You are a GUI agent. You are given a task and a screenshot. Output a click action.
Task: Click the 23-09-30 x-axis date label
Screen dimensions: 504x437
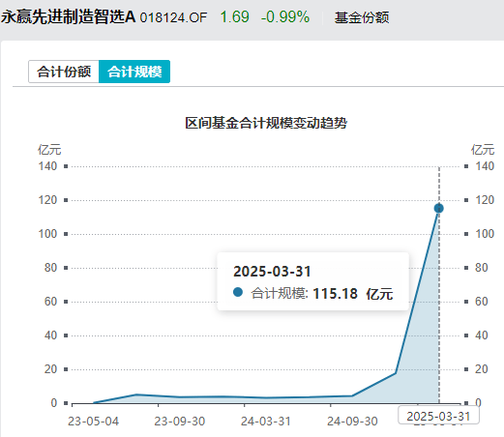coord(180,422)
